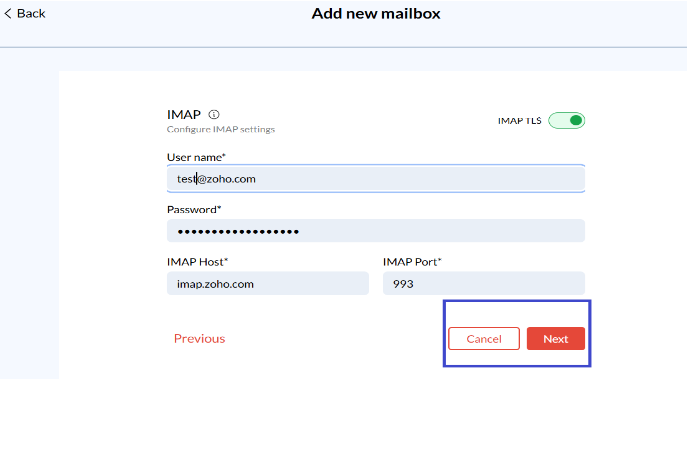This screenshot has height=454, width=687.
Task: Go to the Previous step
Action: coord(199,339)
